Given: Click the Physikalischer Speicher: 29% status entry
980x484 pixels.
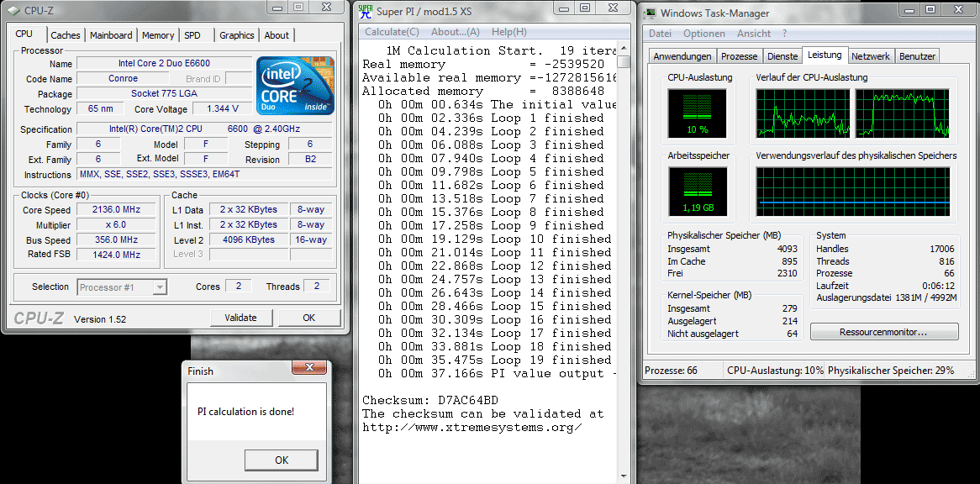Looking at the screenshot, I should coord(891,371).
